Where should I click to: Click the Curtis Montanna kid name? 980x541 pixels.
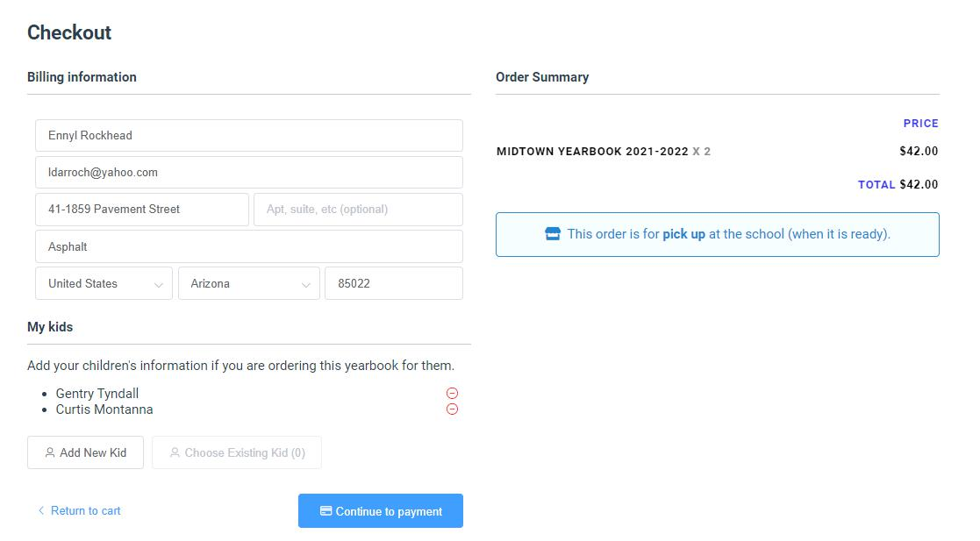click(x=104, y=409)
